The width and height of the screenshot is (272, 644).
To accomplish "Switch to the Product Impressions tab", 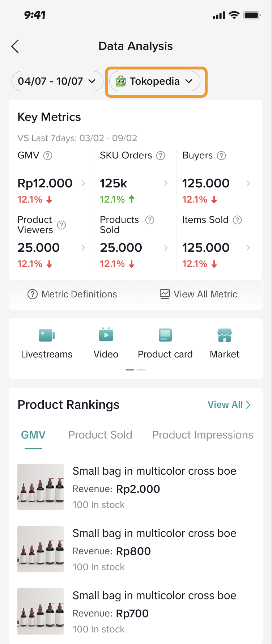I will pyautogui.click(x=203, y=435).
